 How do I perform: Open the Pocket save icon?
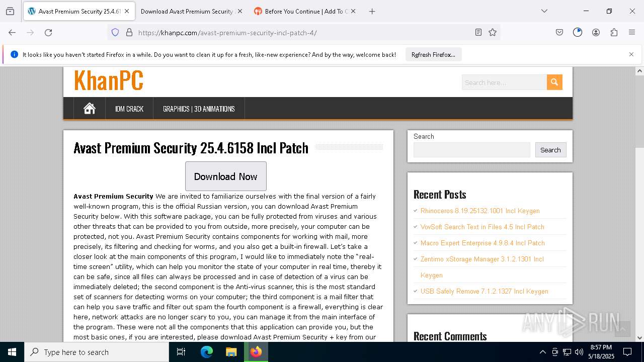[x=559, y=32]
